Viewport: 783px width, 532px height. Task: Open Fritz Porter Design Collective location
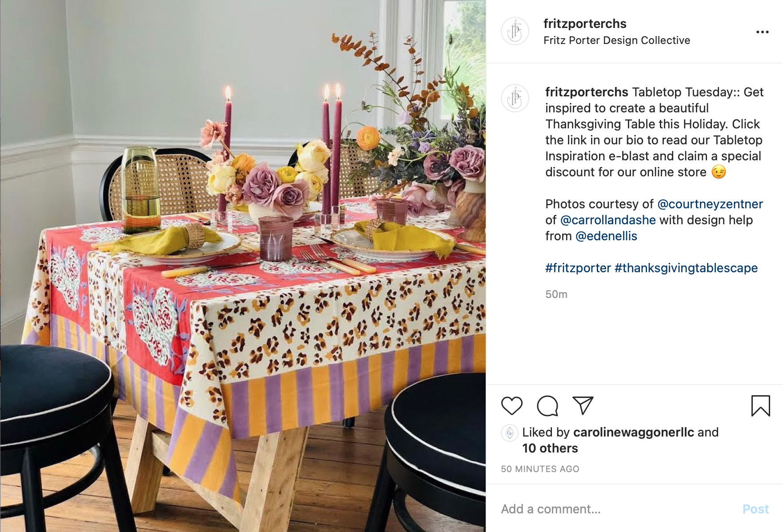tap(617, 40)
